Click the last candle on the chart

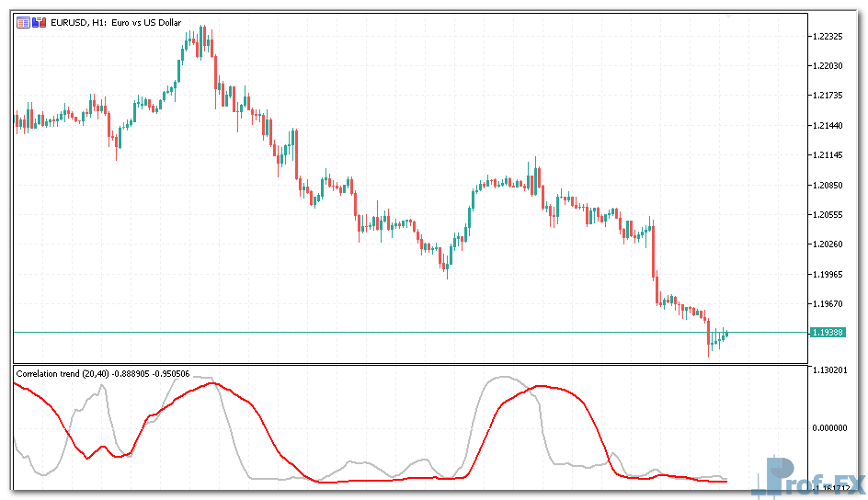[726, 333]
